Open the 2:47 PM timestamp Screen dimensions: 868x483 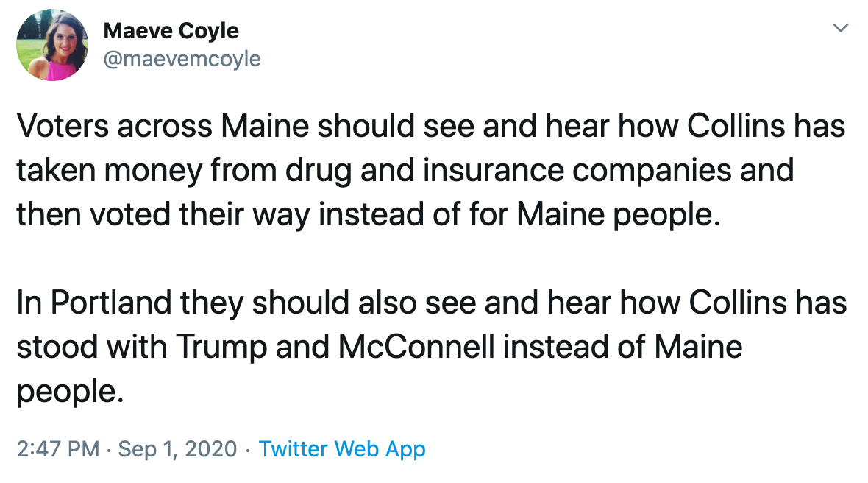57,448
